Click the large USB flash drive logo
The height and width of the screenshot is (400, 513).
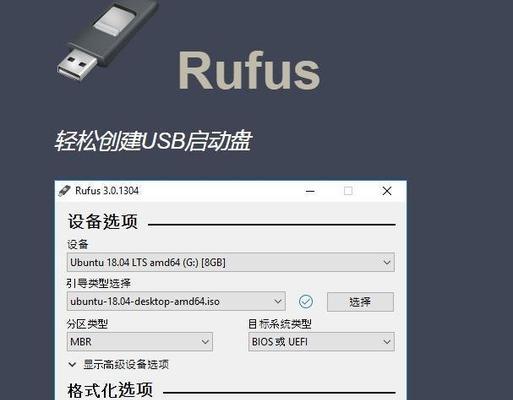(x=107, y=39)
